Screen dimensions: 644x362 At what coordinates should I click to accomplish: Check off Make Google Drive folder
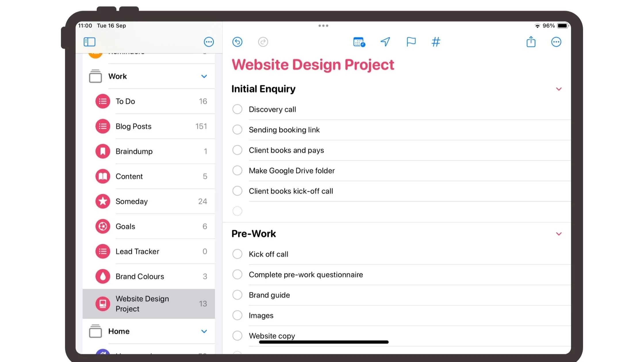coord(237,170)
